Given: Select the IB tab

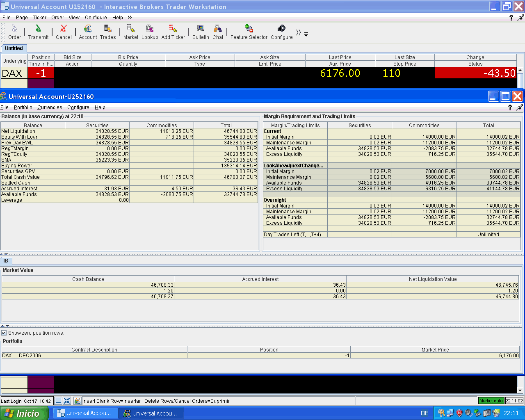Looking at the screenshot, I should pyautogui.click(x=6, y=261).
